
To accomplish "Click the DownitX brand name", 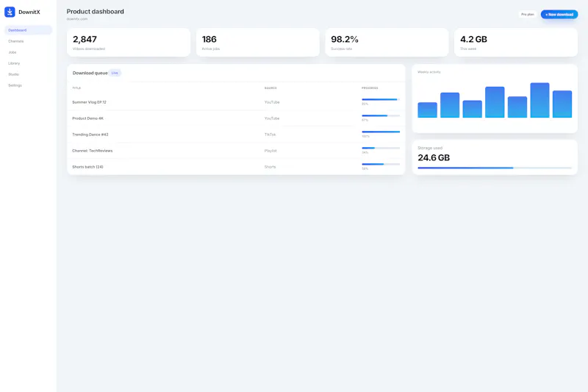I will click(x=29, y=12).
